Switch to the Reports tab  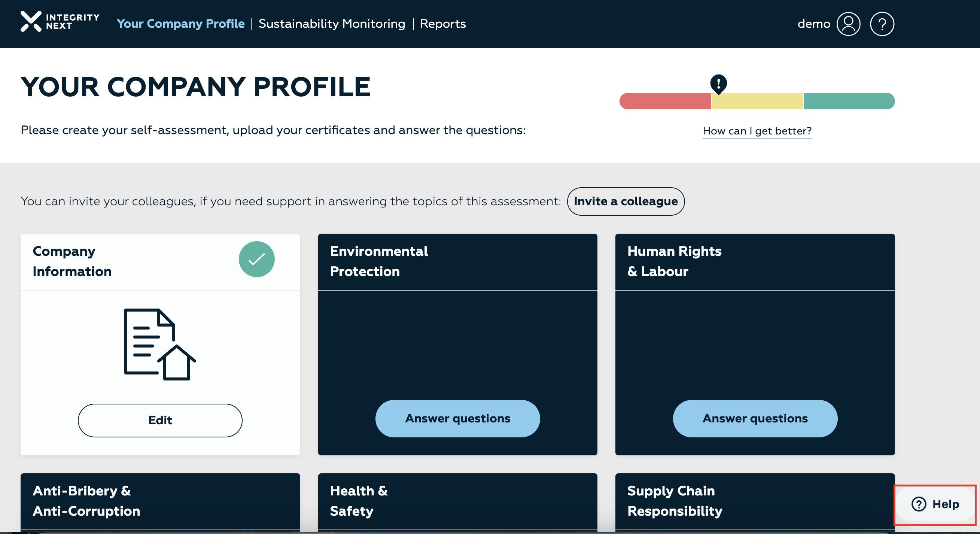(x=442, y=24)
